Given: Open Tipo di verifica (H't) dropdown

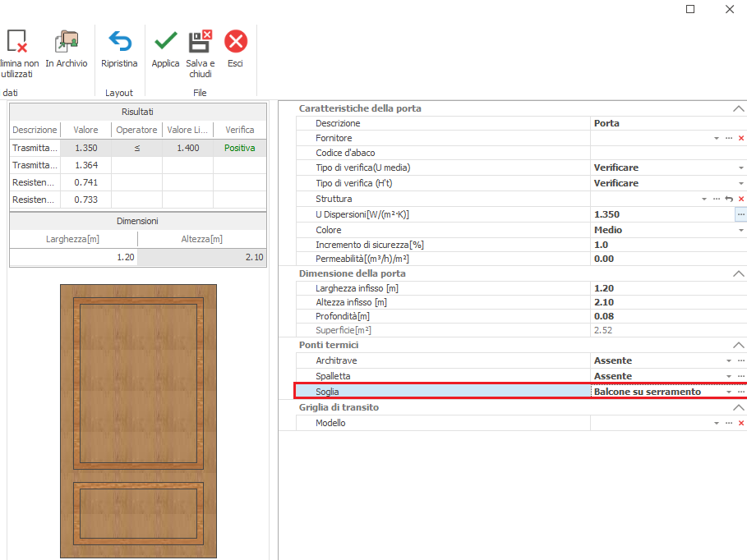Looking at the screenshot, I should pyautogui.click(x=740, y=183).
